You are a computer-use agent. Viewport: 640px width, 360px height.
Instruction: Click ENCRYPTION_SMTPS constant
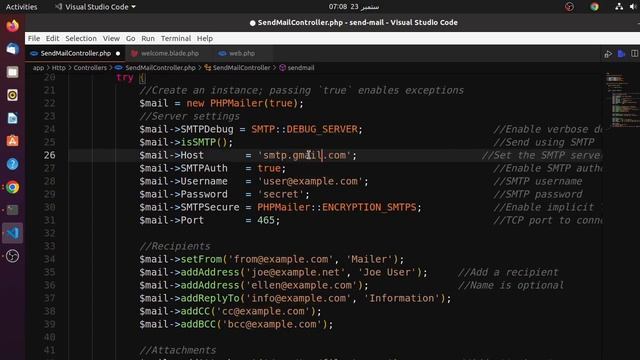(x=369, y=207)
